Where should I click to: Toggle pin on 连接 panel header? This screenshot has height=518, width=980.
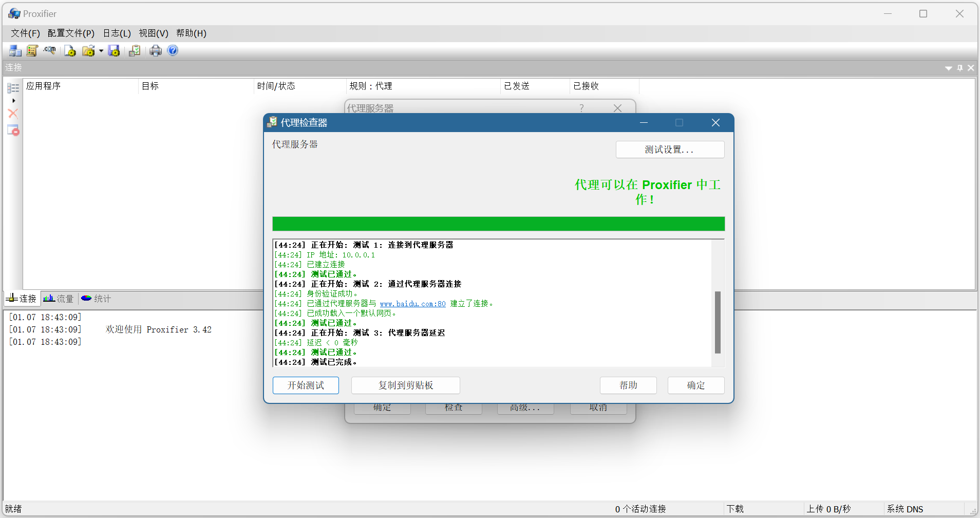click(959, 68)
